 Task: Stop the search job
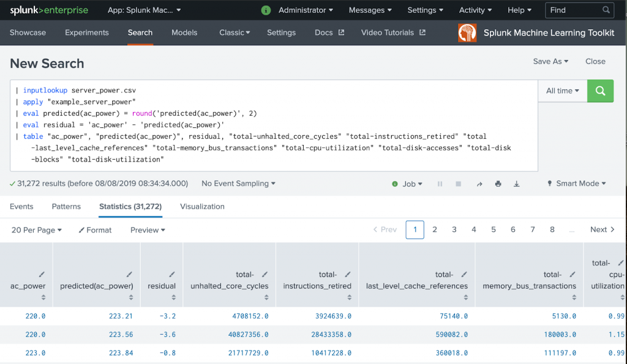[458, 184]
